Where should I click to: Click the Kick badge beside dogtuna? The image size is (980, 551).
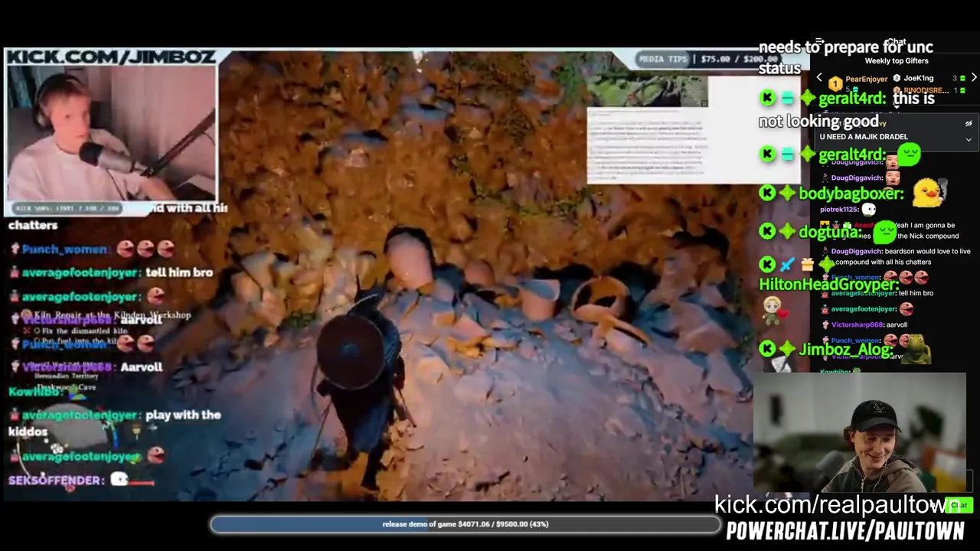pyautogui.click(x=767, y=231)
